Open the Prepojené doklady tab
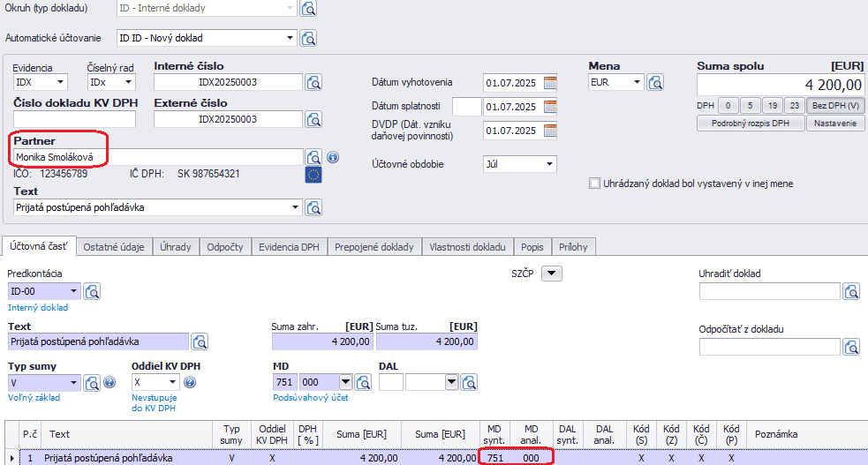The image size is (868, 465). pos(374,247)
